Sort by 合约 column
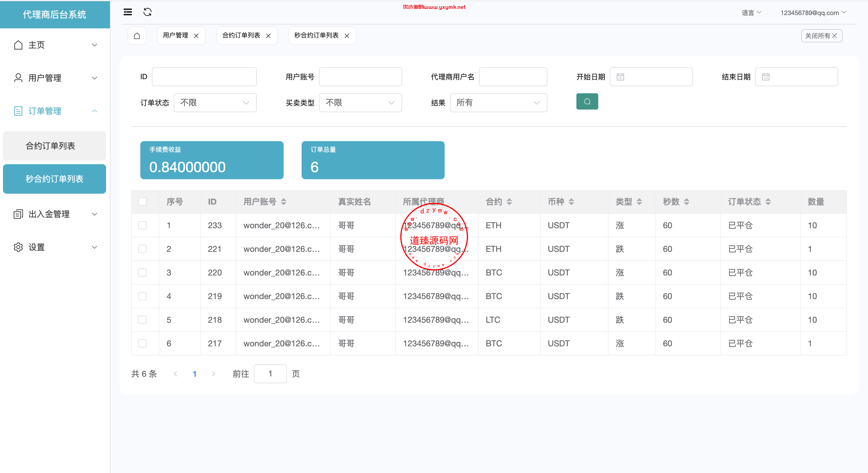868x473 pixels. click(509, 202)
